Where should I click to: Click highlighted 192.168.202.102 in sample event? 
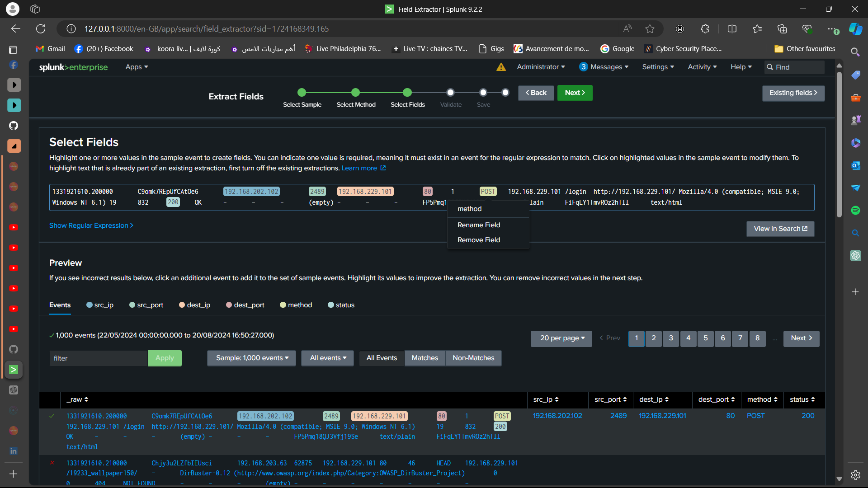click(251, 192)
